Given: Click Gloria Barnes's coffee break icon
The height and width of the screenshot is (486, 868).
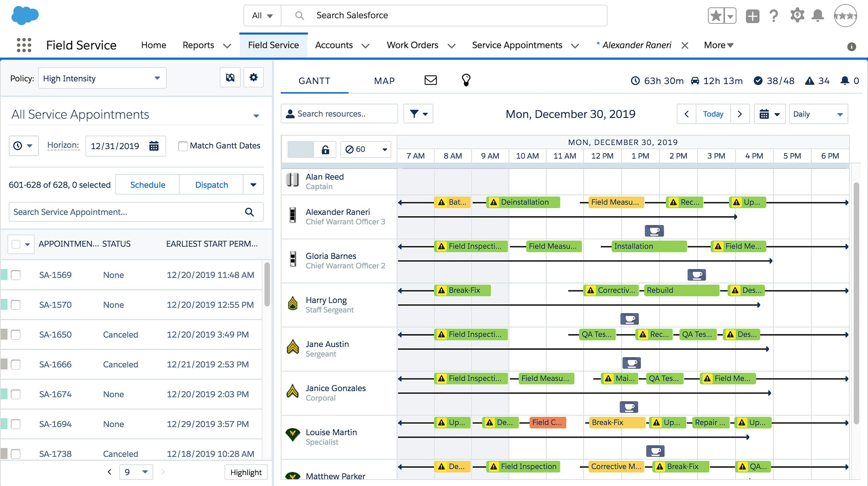Looking at the screenshot, I should tap(697, 275).
